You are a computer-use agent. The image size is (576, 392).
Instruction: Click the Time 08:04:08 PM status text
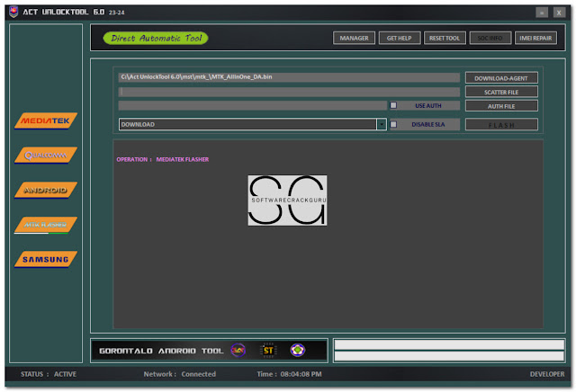coord(290,374)
